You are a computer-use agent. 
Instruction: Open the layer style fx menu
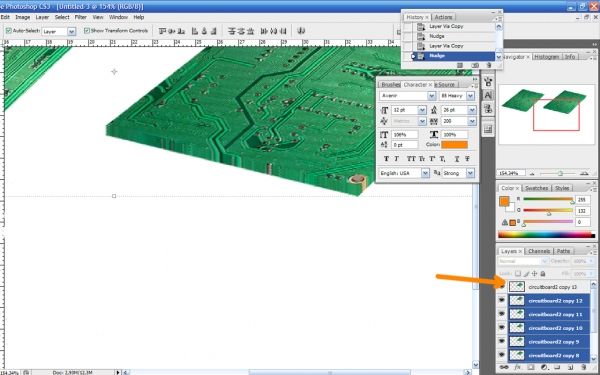(517, 367)
